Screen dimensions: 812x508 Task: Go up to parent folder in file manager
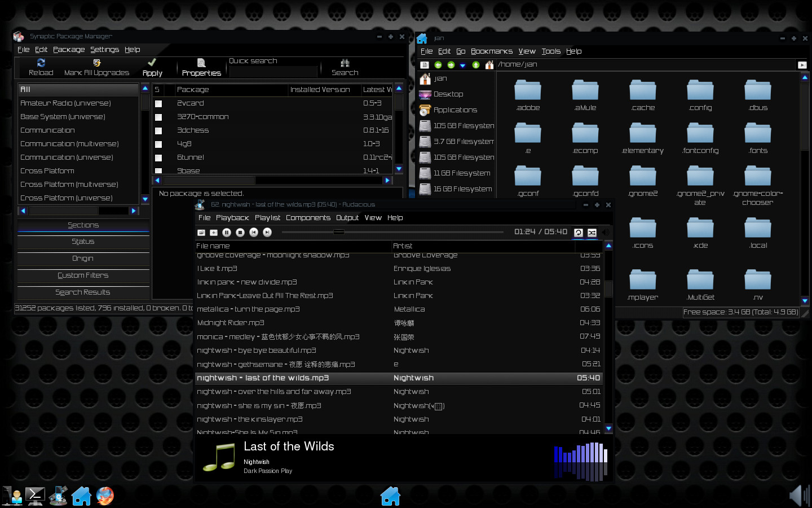pyautogui.click(x=475, y=65)
